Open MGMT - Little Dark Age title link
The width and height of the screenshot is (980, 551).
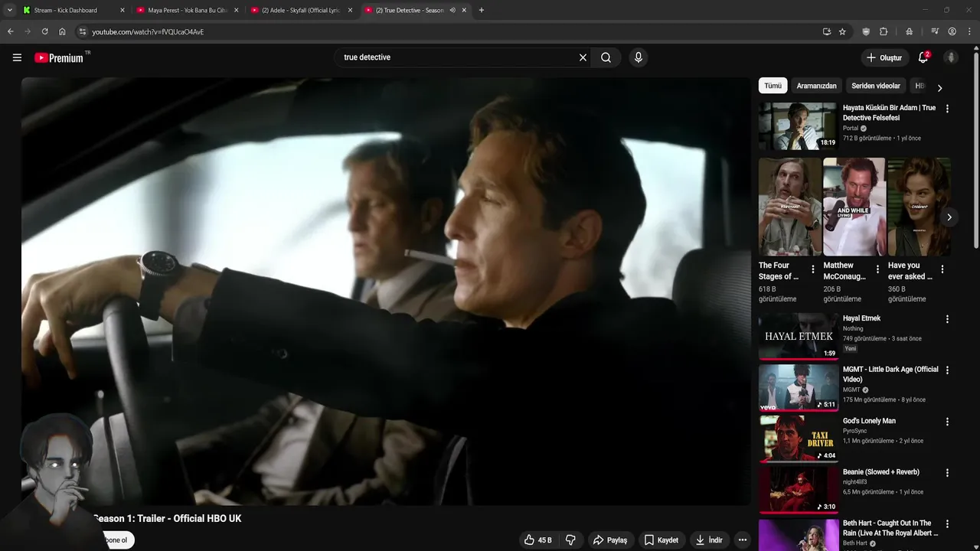click(890, 374)
